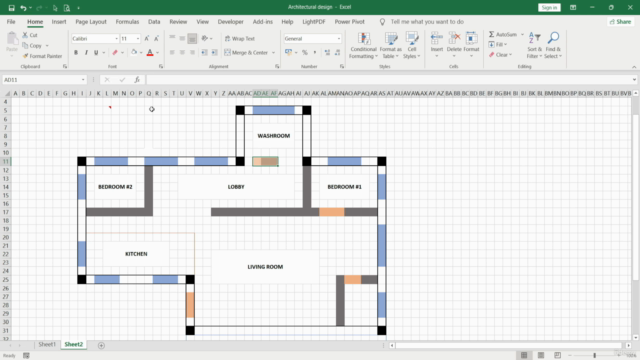
Task: Add a new sheet with the plus icon
Action: tap(101, 345)
